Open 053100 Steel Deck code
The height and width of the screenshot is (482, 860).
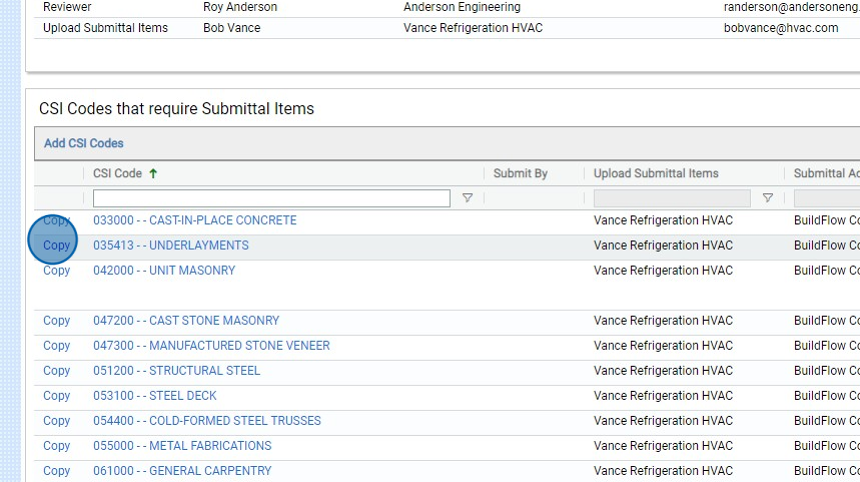(x=154, y=396)
